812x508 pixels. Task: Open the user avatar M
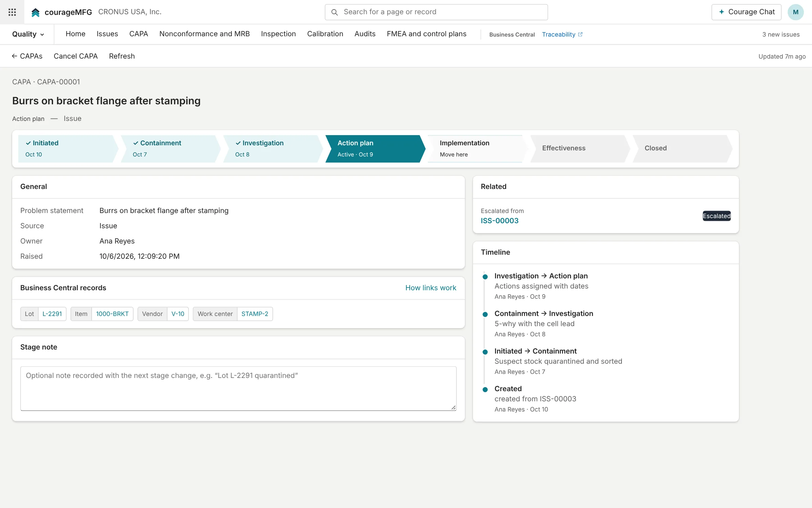[795, 12]
